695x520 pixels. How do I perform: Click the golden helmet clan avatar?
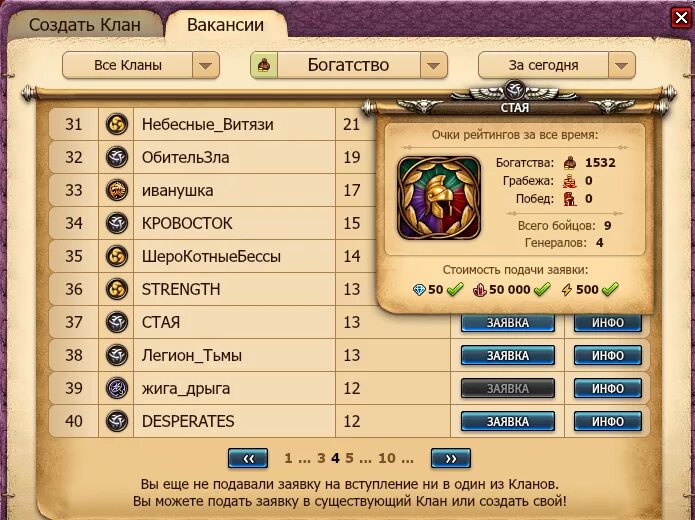pos(439,198)
